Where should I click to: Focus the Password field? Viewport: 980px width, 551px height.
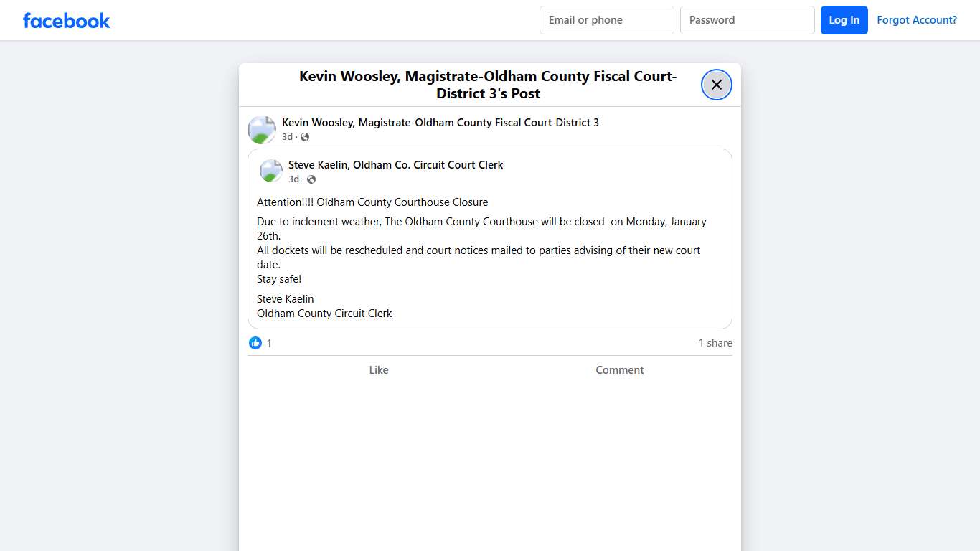[747, 20]
